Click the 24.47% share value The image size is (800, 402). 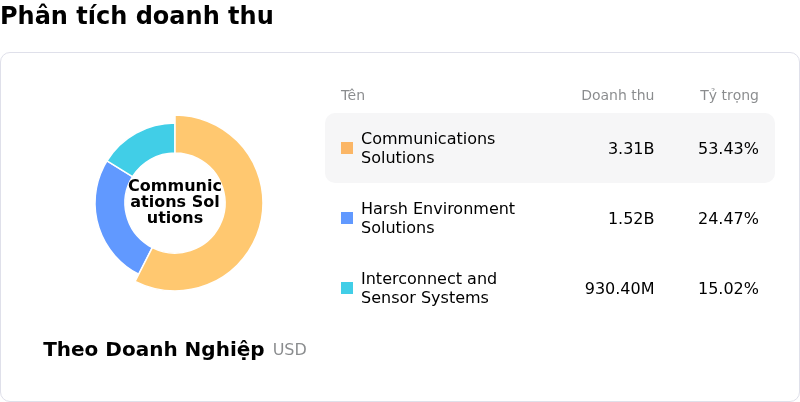728,219
